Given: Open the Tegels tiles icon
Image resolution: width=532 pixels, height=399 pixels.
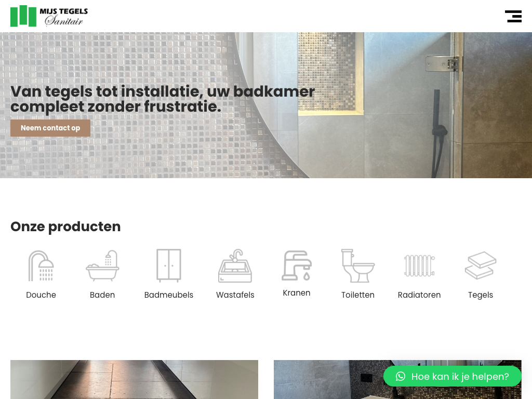Looking at the screenshot, I should click(x=481, y=265).
